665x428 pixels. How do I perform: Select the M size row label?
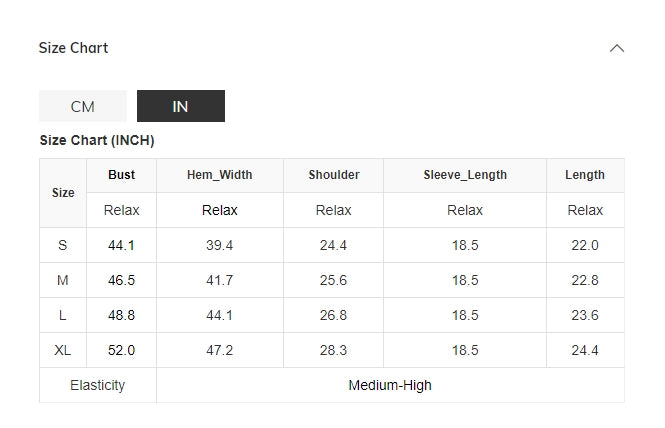(x=63, y=280)
